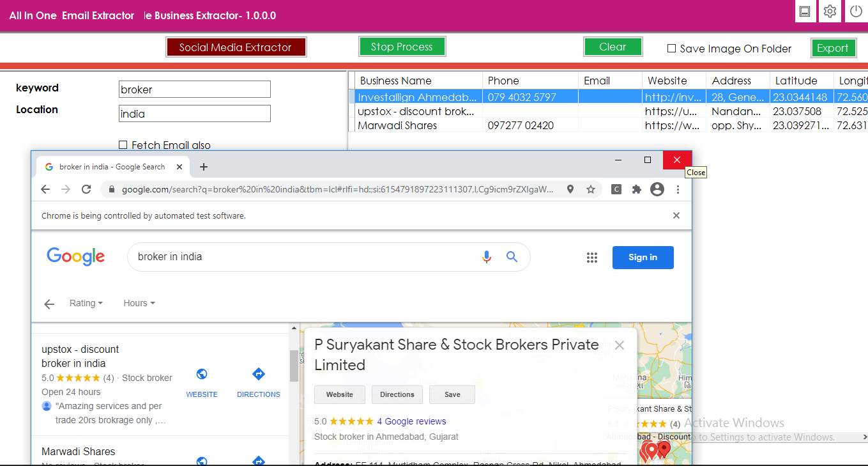
Task: Click the results list vertical scrollbar
Action: pyautogui.click(x=294, y=366)
